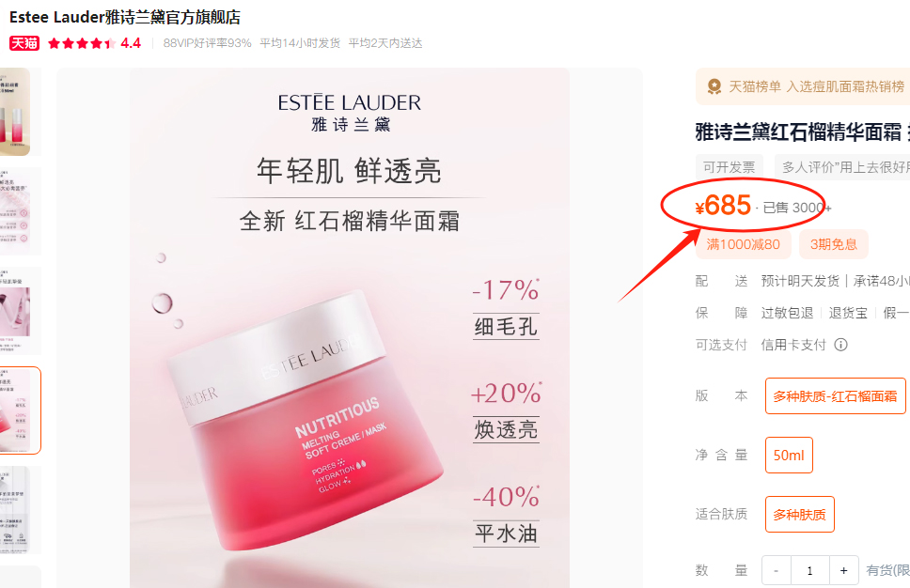The image size is (910, 588).
Task: Open the 天猫榜单 hot-selling ranking banner
Action: [803, 87]
